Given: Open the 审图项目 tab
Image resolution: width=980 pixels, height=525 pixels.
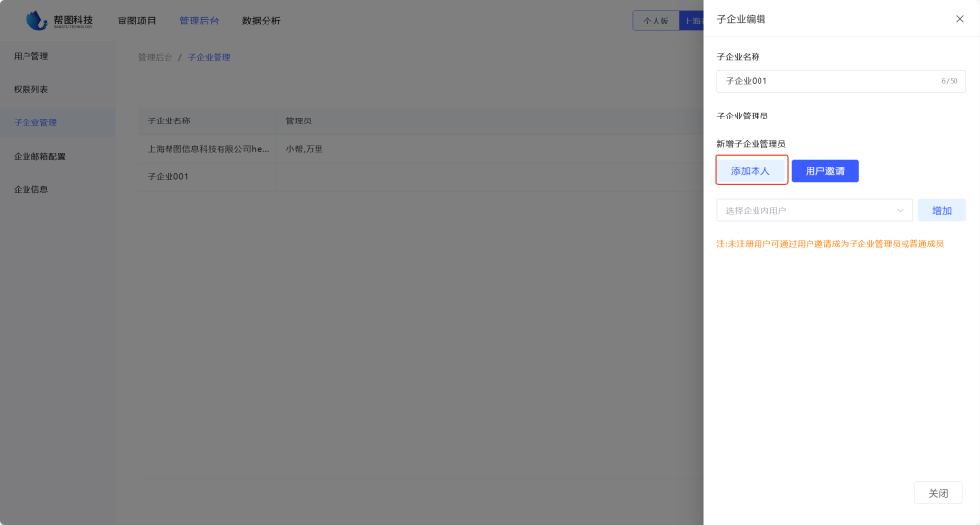Looking at the screenshot, I should pos(137,21).
